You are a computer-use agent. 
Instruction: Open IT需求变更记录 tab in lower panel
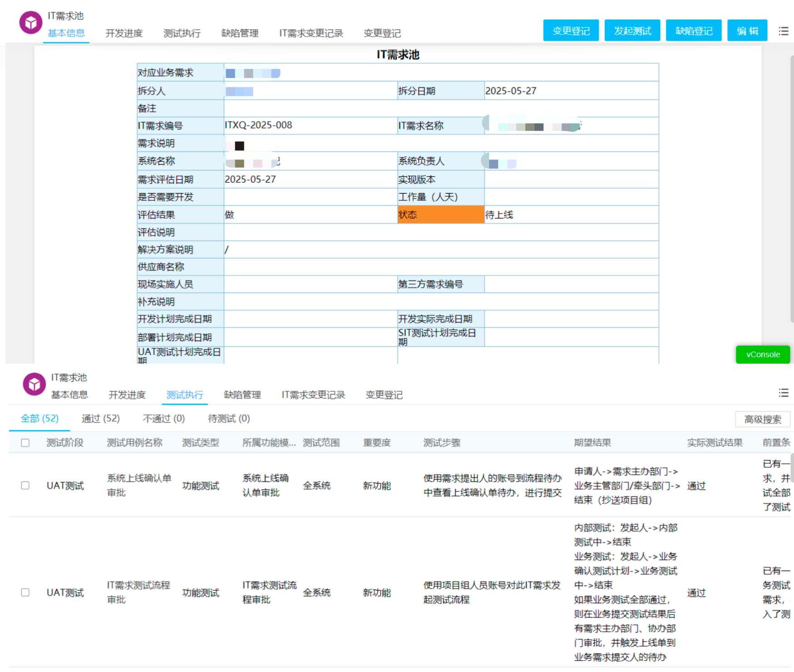point(314,395)
